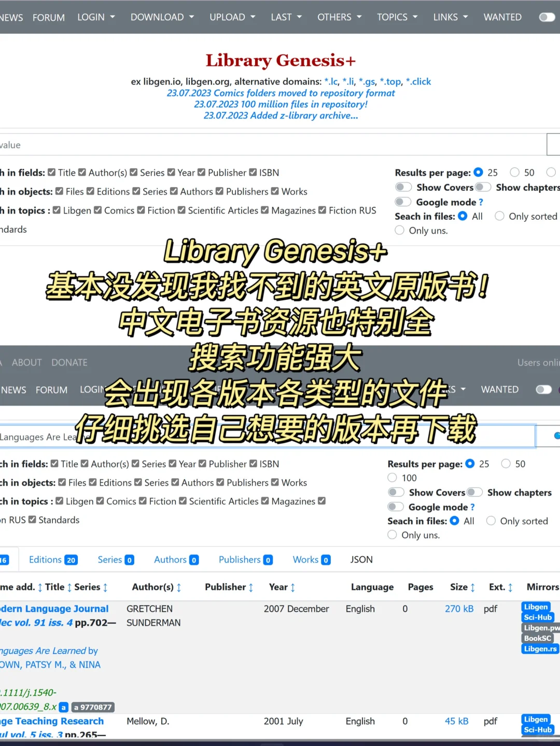Switch to the Editions 20 tab
Screen dimensions: 560x746
[x=53, y=560]
